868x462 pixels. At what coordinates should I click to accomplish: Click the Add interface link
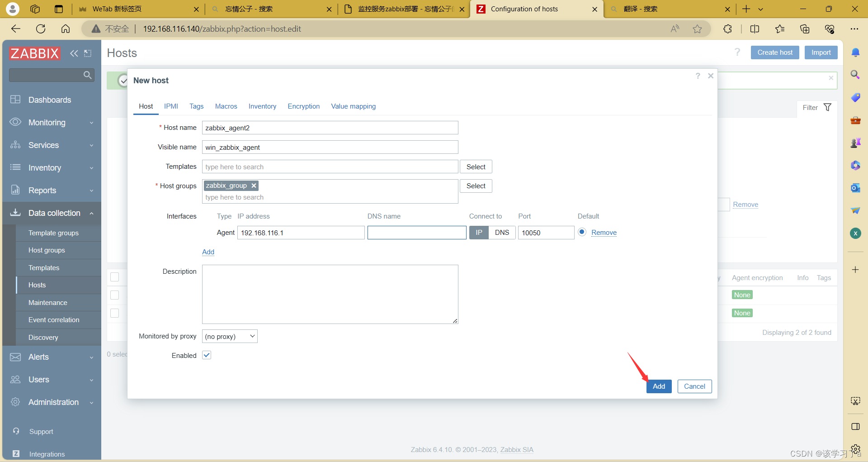click(208, 252)
